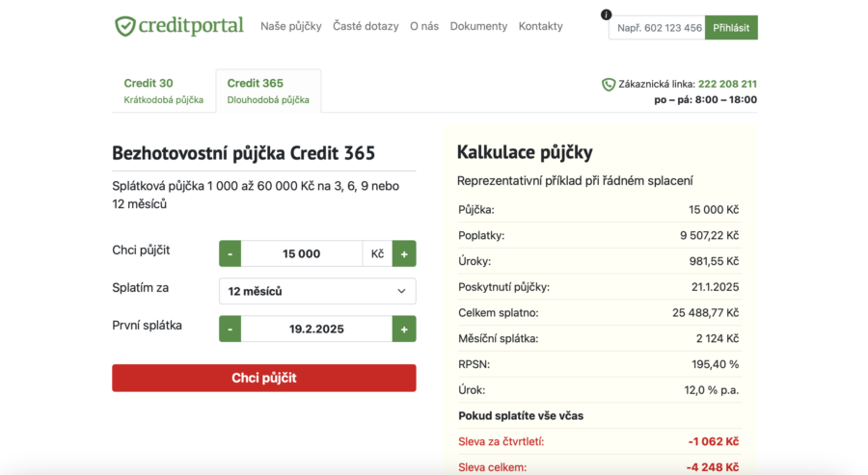Image resolution: width=868 pixels, height=475 pixels.
Task: Click the red Chci půjčit button
Action: pos(264,378)
